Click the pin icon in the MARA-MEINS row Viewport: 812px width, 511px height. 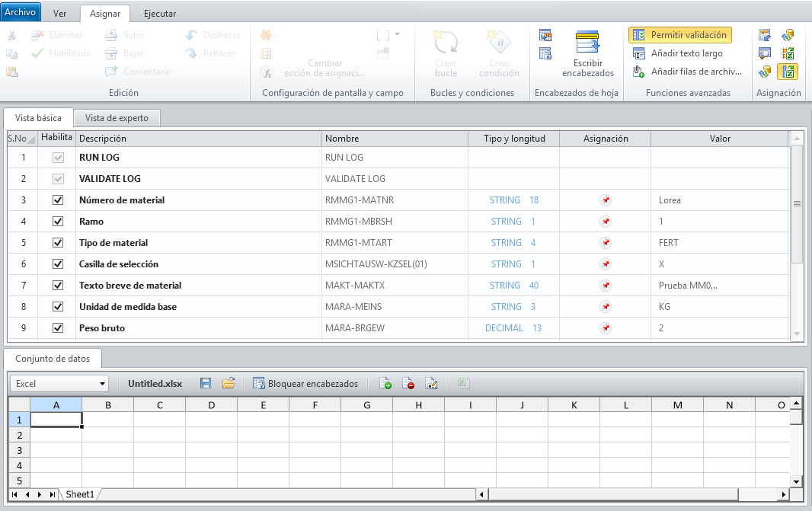(606, 306)
